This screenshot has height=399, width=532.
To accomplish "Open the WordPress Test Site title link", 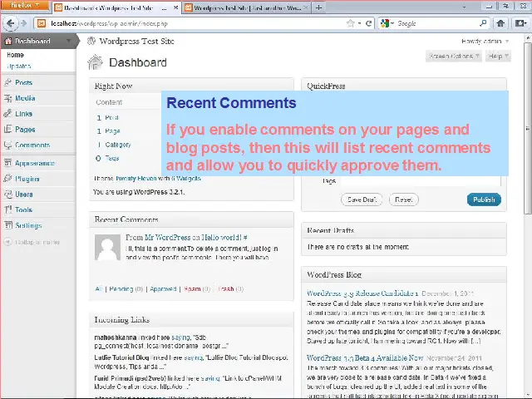I will pyautogui.click(x=136, y=41).
